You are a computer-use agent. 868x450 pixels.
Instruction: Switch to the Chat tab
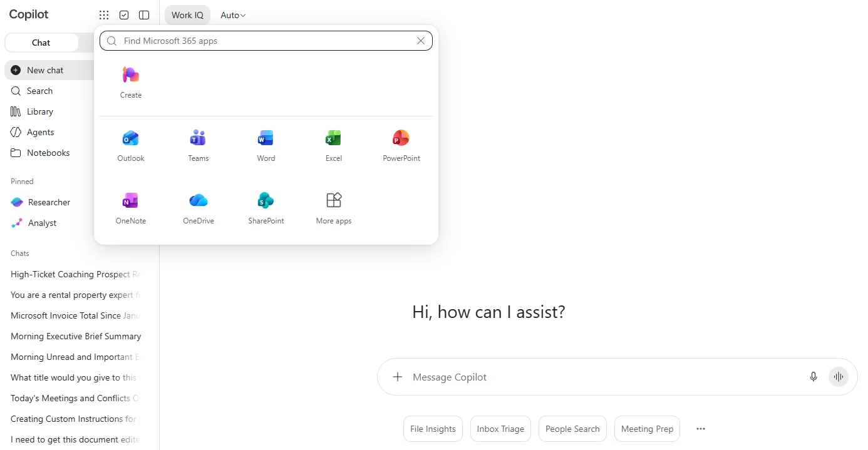pyautogui.click(x=41, y=43)
